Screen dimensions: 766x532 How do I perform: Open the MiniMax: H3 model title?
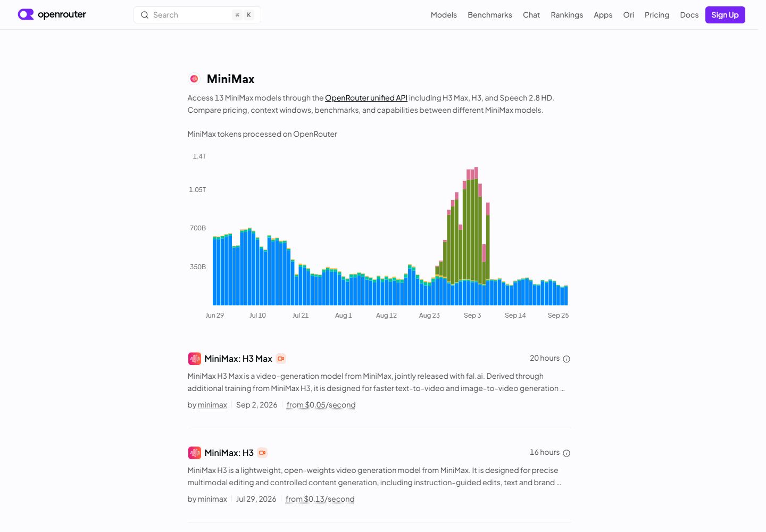(229, 453)
